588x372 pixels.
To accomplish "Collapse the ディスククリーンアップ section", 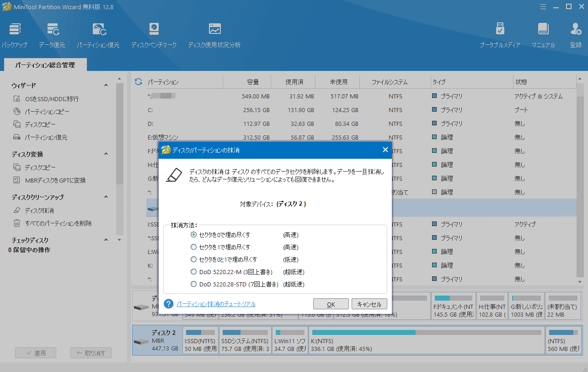I will tap(106, 197).
